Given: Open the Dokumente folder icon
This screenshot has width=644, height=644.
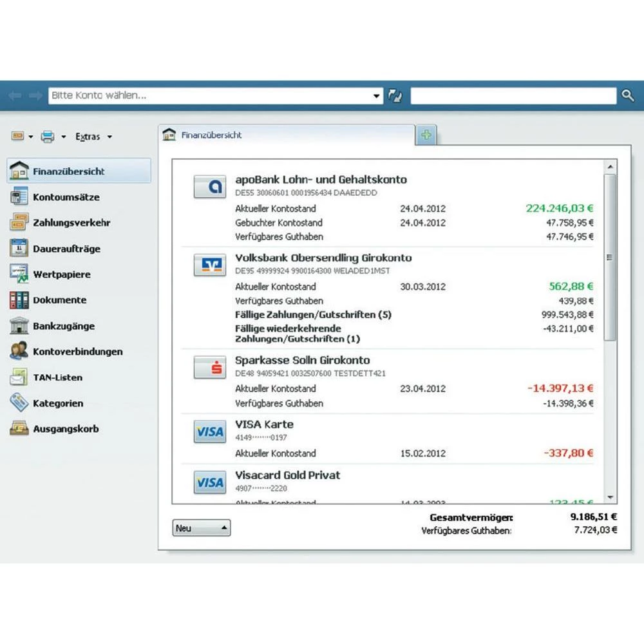Looking at the screenshot, I should tap(19, 300).
